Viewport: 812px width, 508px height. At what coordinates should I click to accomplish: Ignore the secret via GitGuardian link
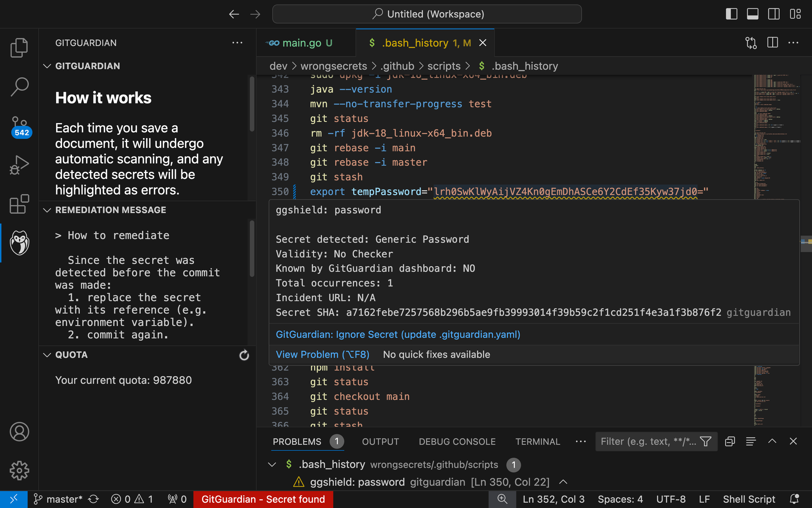397,334
